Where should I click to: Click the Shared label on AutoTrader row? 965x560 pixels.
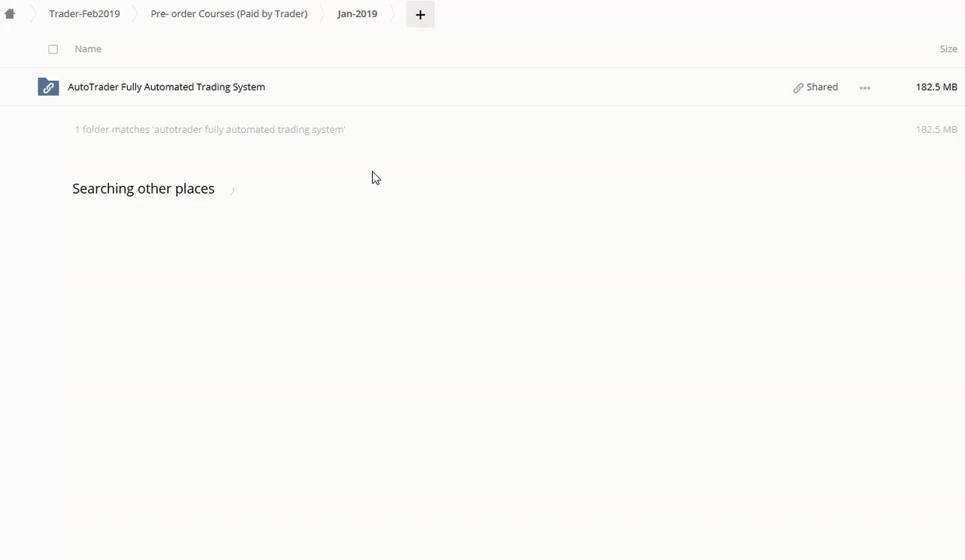tap(822, 87)
